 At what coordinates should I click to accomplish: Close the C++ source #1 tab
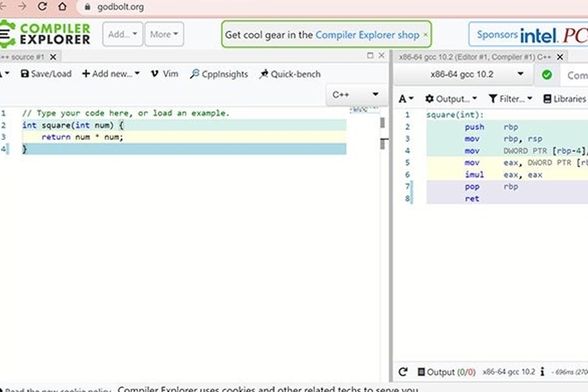[53, 57]
